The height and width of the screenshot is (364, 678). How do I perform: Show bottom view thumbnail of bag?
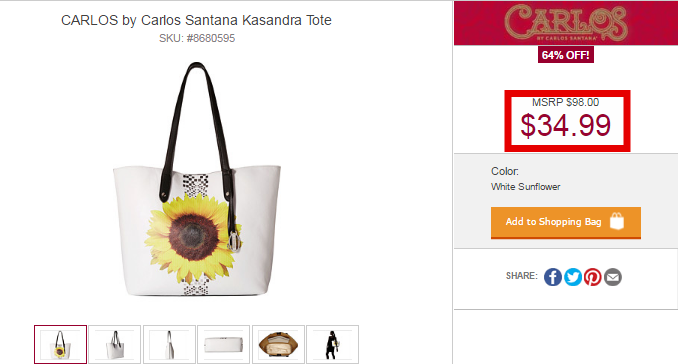(224, 344)
